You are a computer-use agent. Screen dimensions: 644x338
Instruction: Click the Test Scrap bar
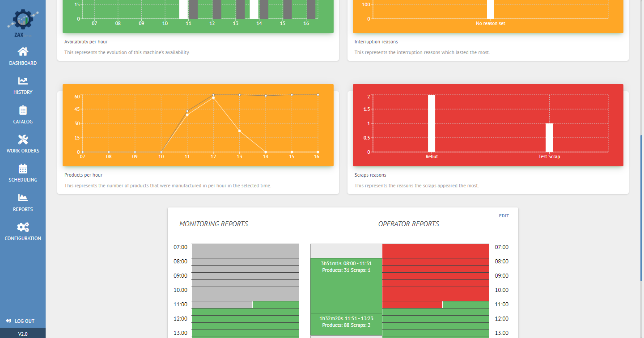tap(549, 138)
